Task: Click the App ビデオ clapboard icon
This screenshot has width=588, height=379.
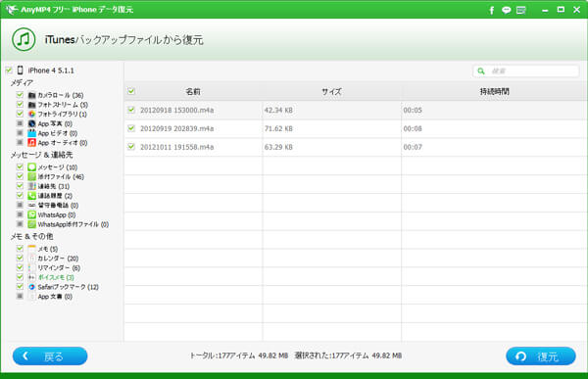Action: tap(32, 133)
